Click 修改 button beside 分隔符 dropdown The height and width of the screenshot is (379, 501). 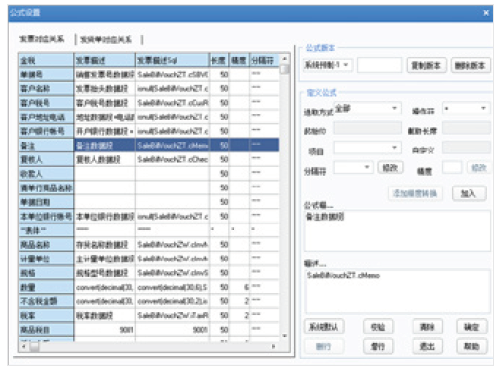390,168
